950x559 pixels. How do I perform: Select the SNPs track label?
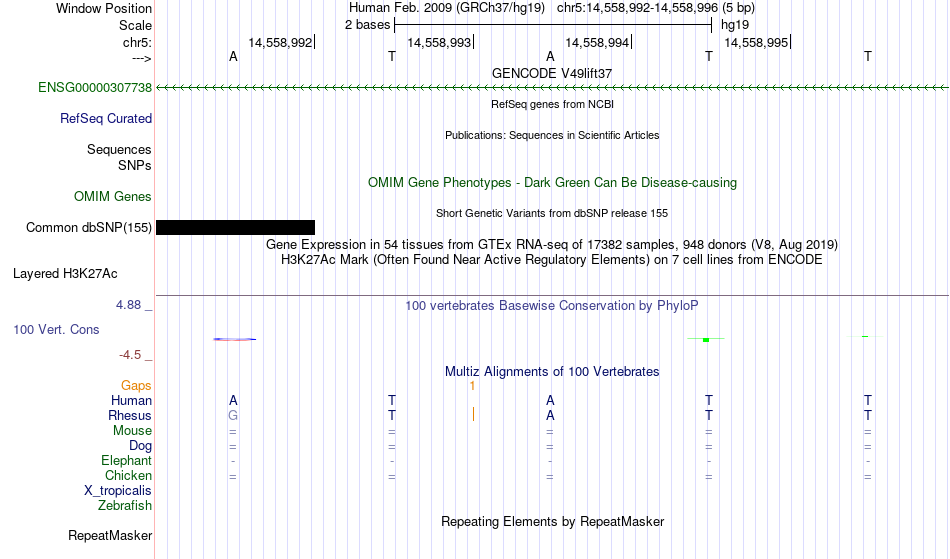tap(135, 165)
